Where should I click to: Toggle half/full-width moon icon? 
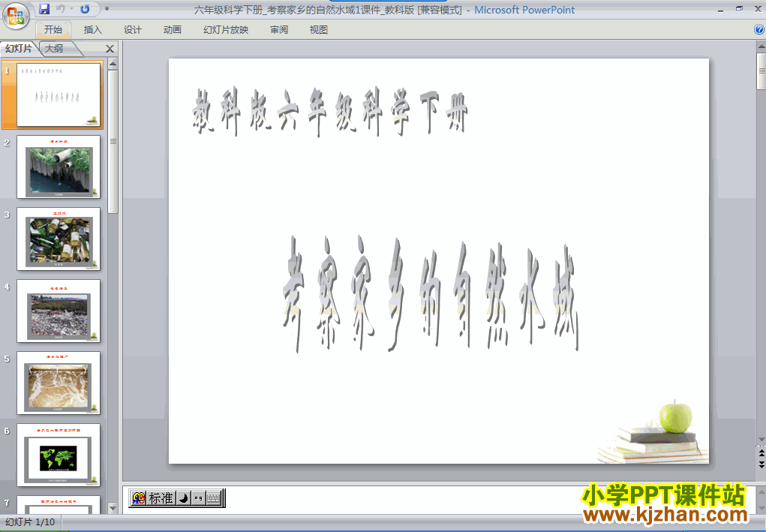(x=183, y=497)
